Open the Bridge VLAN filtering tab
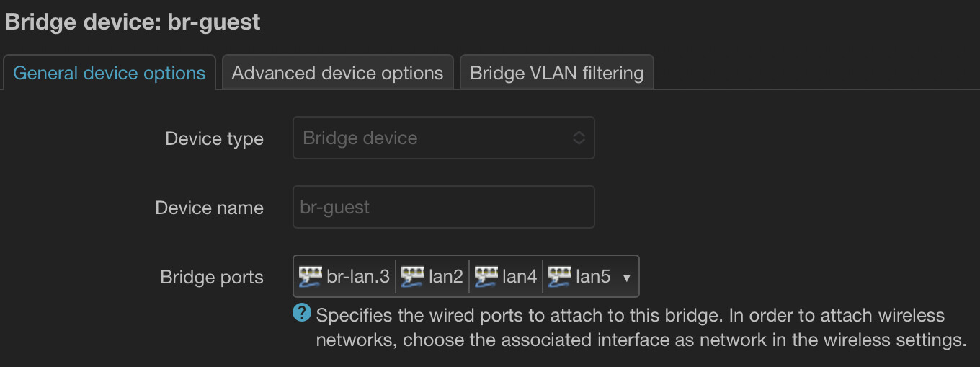The image size is (980, 367). click(556, 74)
